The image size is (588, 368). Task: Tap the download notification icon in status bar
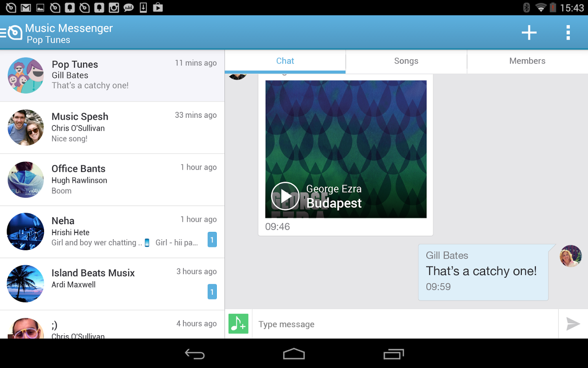143,7
